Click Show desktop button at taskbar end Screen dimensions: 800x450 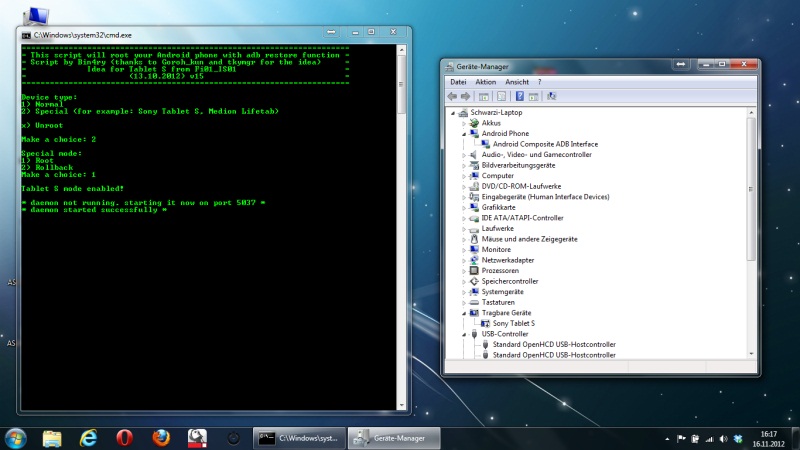[x=795, y=439]
